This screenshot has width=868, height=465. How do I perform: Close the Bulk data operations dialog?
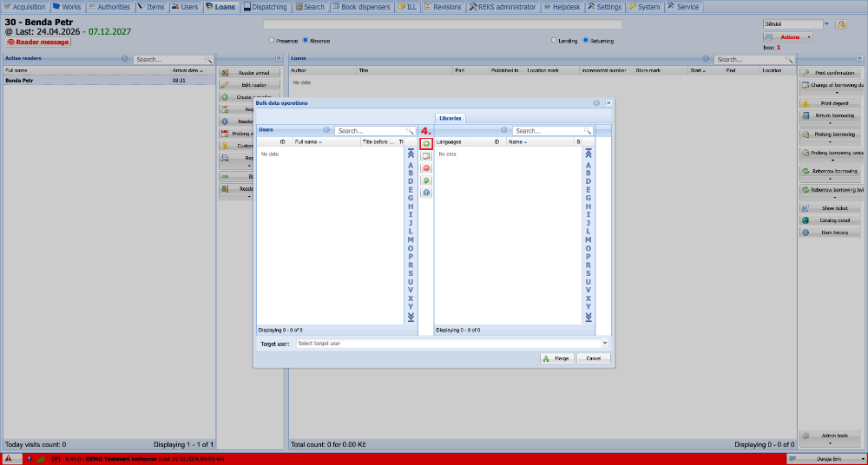[608, 103]
